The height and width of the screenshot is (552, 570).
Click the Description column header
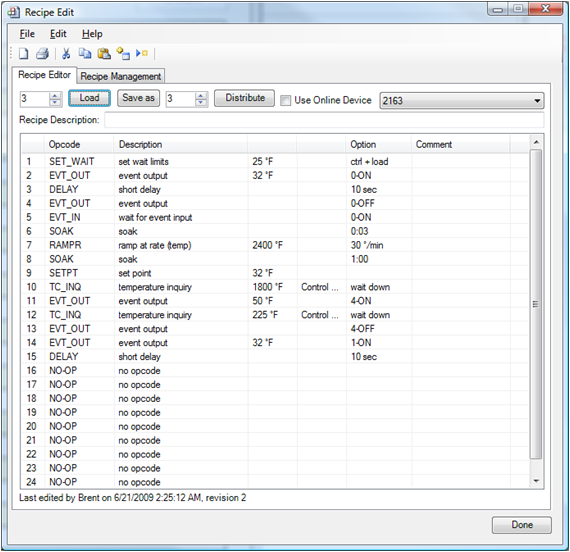(181, 144)
